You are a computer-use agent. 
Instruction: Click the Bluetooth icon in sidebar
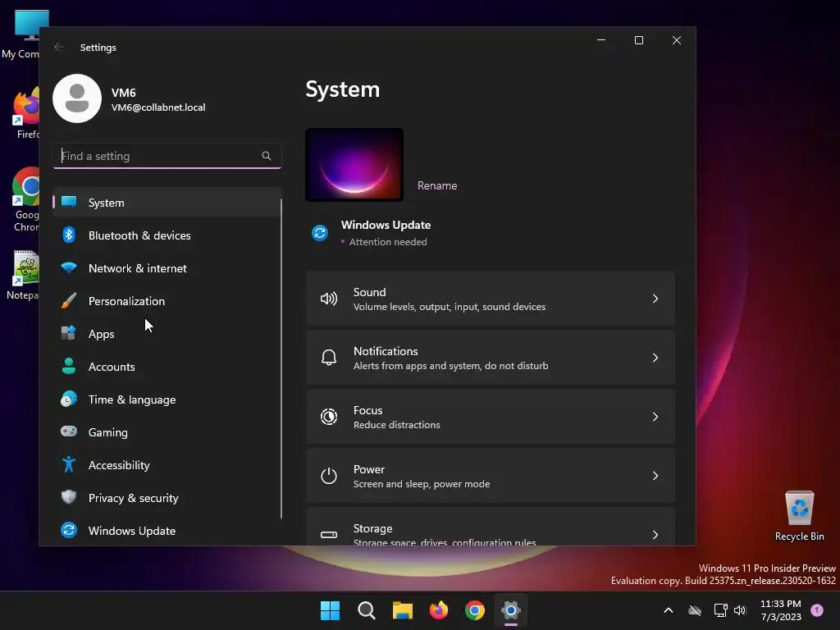(x=69, y=235)
